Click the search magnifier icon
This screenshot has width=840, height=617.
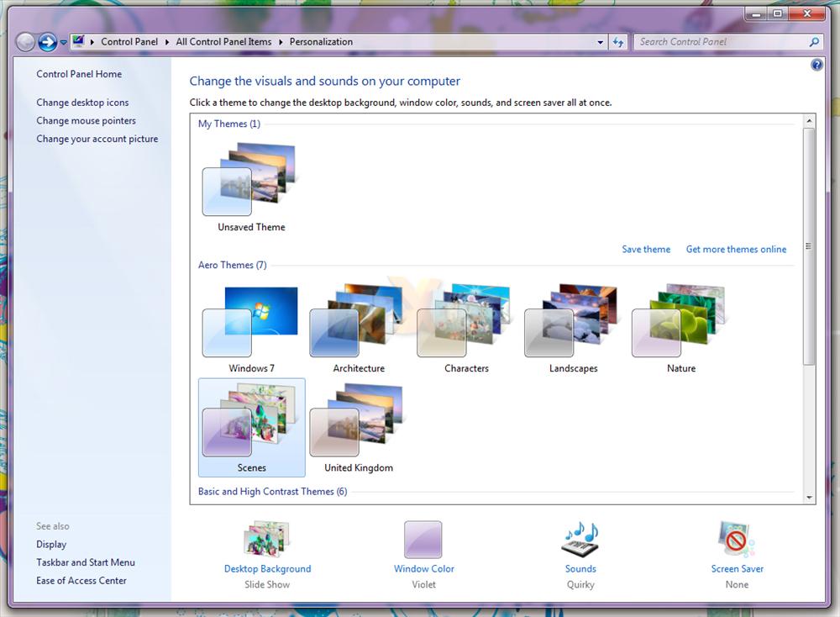coord(814,42)
